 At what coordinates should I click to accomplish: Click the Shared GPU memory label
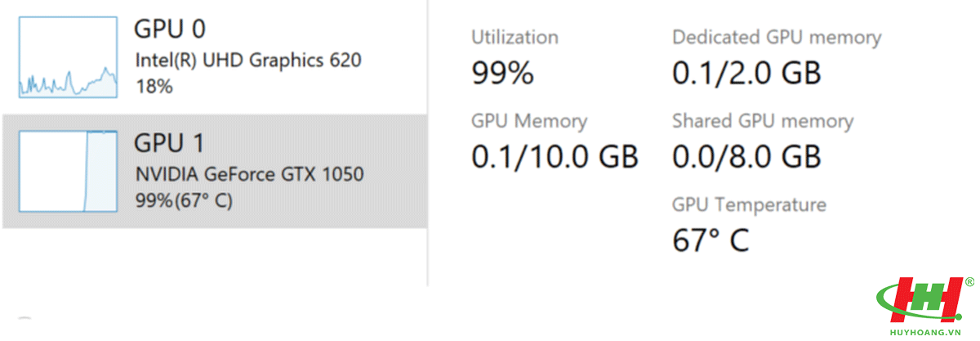[x=762, y=121]
